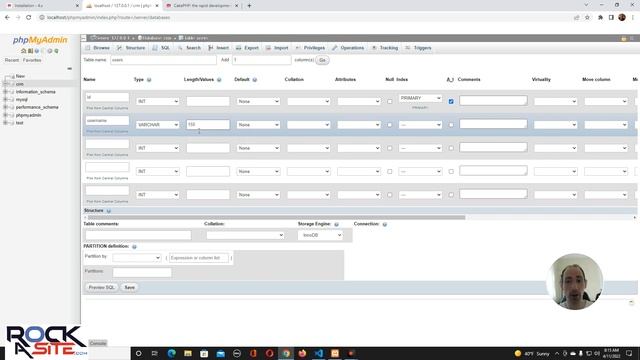Click the collapse-all icon above the database tree

click(x=69, y=69)
